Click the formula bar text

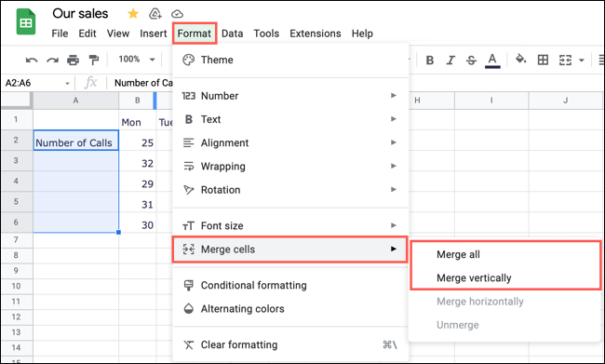143,83
